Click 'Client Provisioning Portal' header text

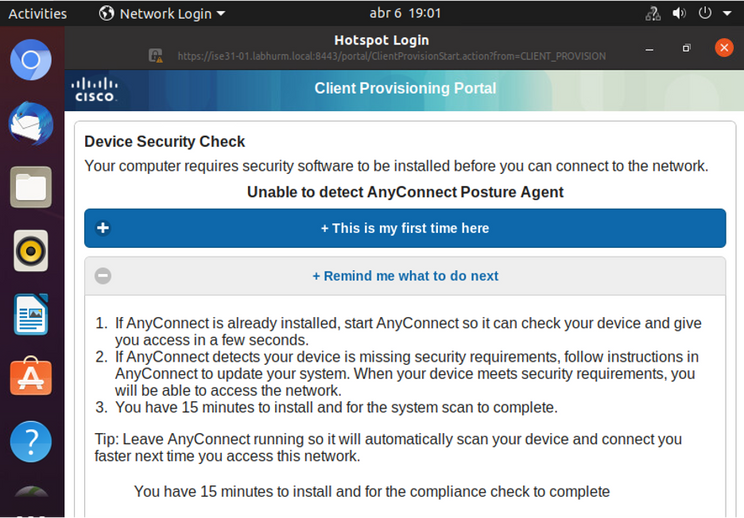405,88
